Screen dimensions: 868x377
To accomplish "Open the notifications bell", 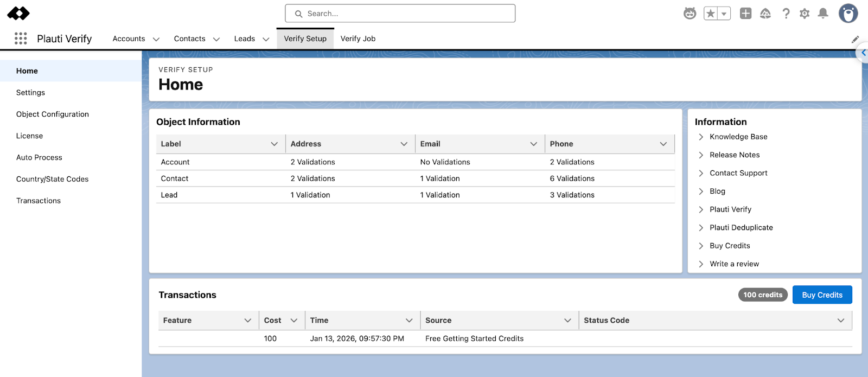I will click(822, 14).
